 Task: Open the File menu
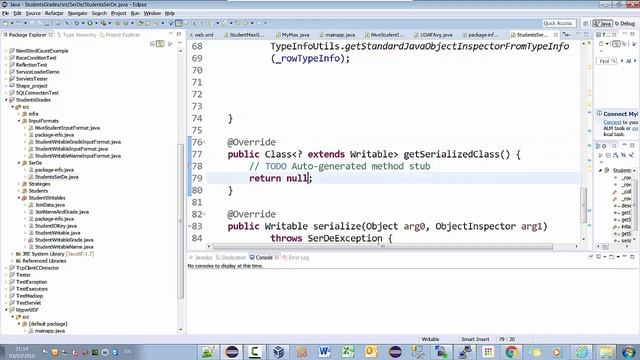[x=5, y=13]
